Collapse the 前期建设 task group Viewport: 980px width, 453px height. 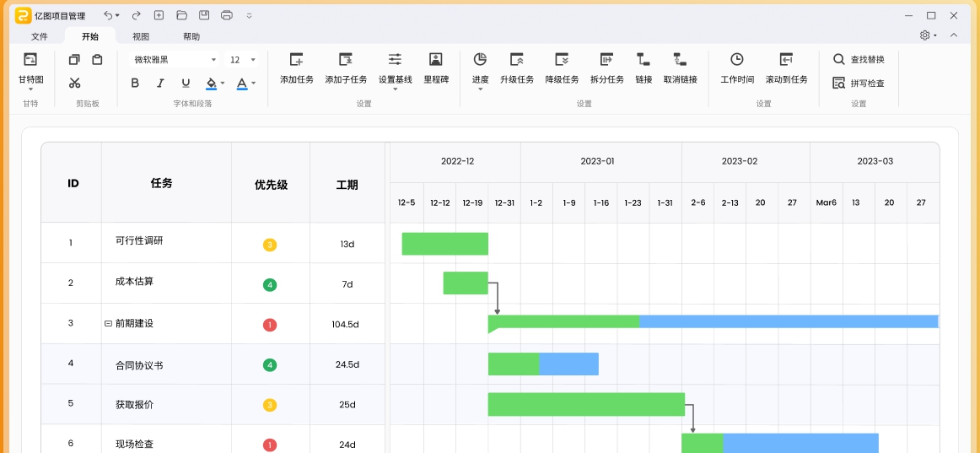click(108, 324)
